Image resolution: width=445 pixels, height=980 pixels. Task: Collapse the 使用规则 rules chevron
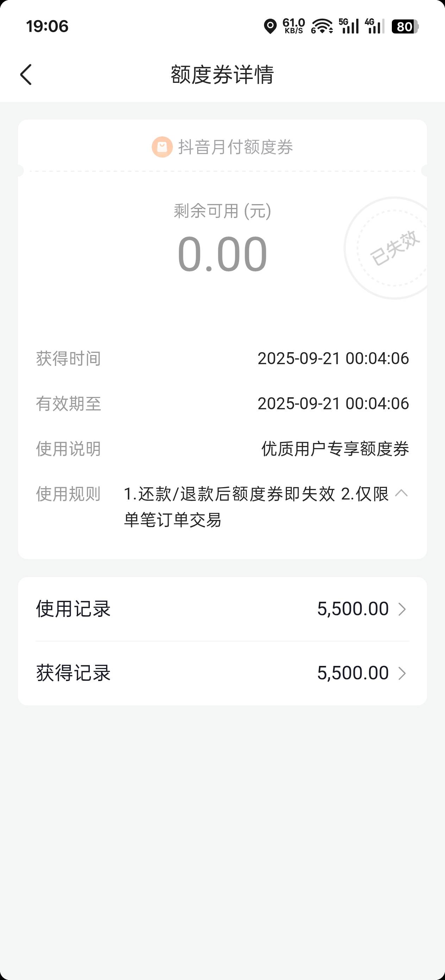[401, 494]
